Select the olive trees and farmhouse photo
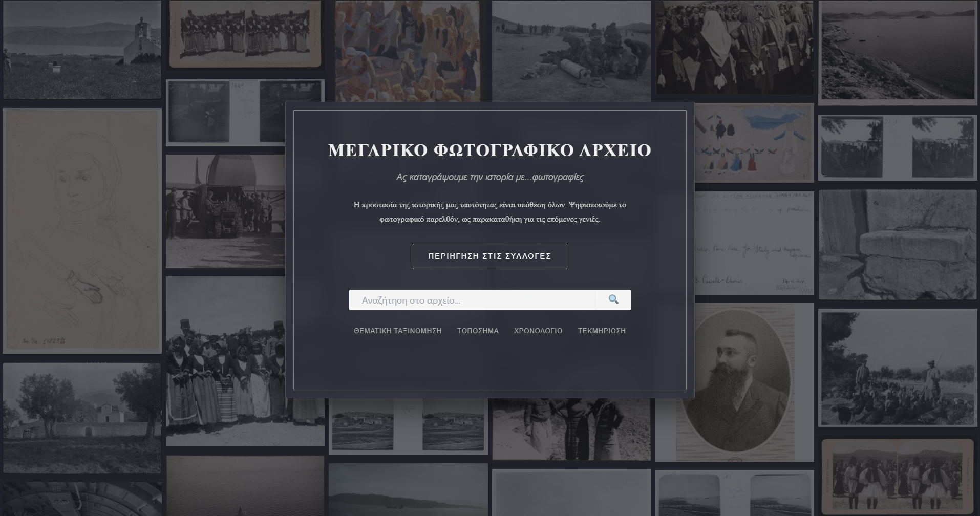980x516 pixels. pos(82,418)
